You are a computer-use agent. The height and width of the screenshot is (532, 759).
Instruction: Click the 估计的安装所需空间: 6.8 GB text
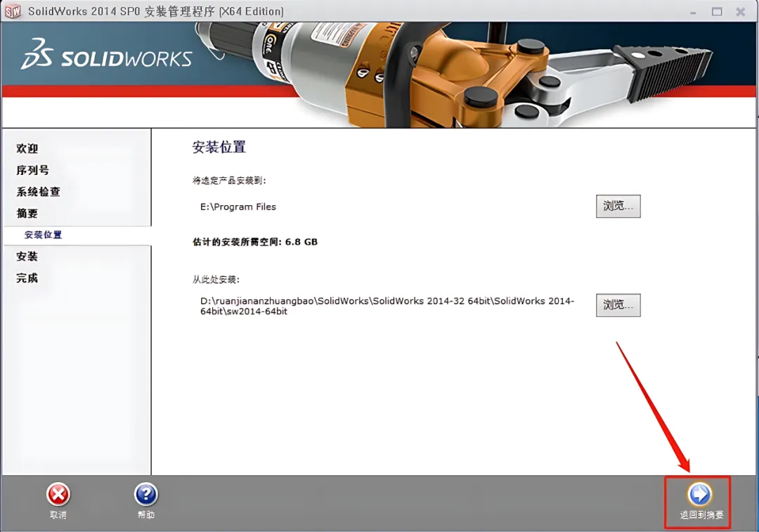point(255,242)
